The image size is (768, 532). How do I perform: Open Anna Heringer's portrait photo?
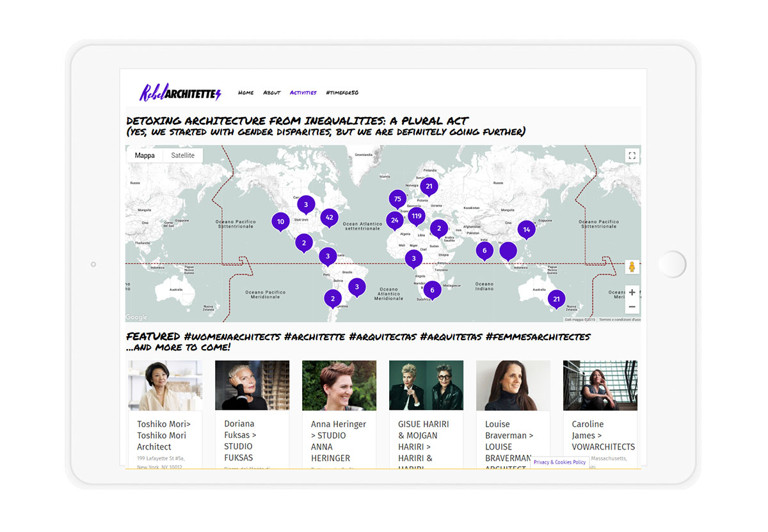[x=339, y=386]
